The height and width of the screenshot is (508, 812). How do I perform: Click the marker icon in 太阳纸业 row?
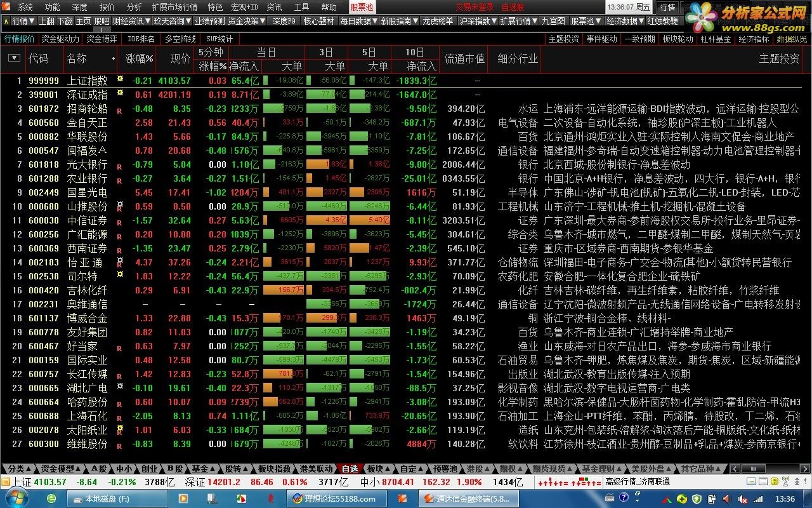[119, 428]
